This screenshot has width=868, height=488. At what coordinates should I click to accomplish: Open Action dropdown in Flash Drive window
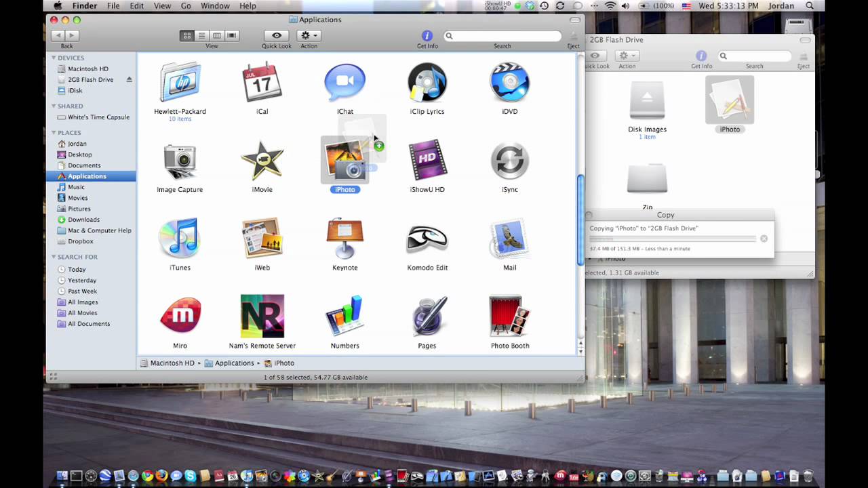[627, 56]
